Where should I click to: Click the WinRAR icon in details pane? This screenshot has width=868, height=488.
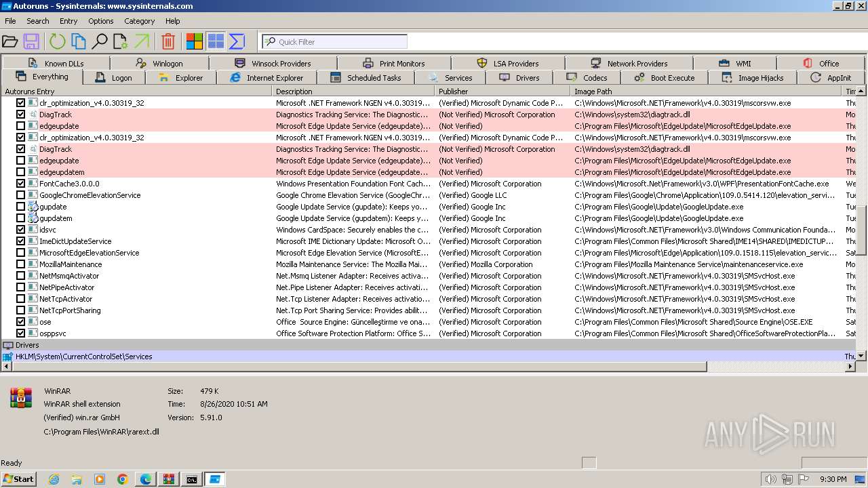pos(21,398)
